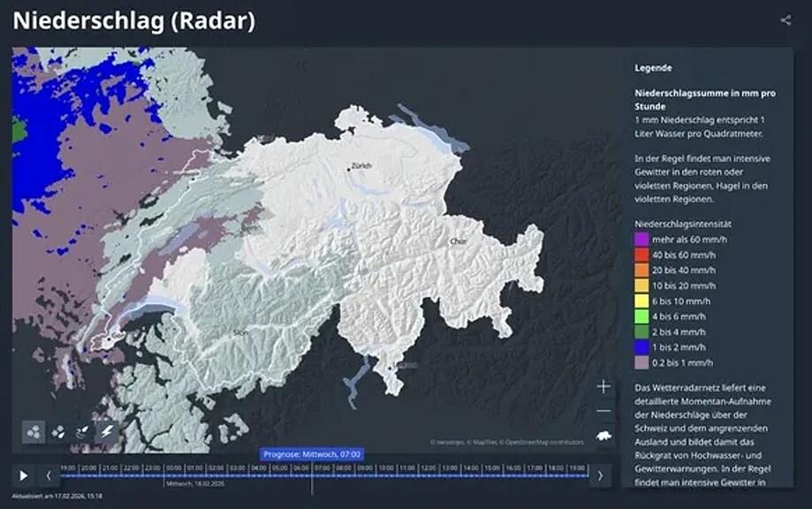Jump to 22:00 on the timeline
This screenshot has height=509, width=812.
(131, 468)
